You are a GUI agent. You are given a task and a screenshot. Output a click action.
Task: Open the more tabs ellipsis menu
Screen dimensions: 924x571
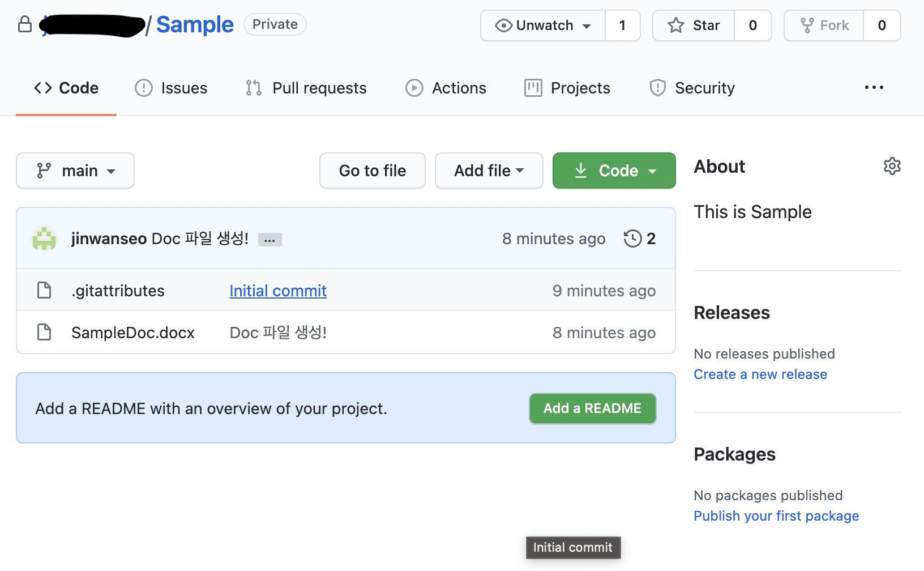pos(874,88)
